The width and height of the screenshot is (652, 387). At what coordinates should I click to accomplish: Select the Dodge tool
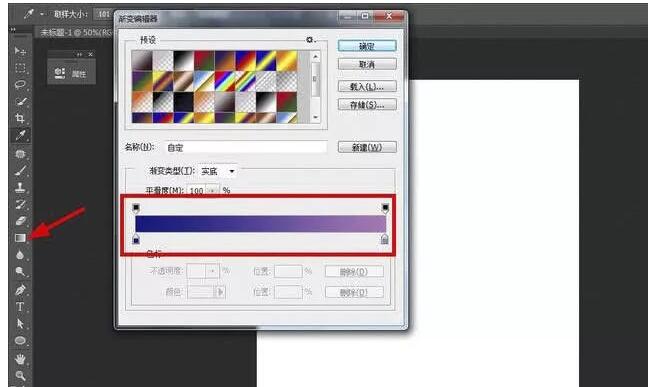tap(20, 271)
